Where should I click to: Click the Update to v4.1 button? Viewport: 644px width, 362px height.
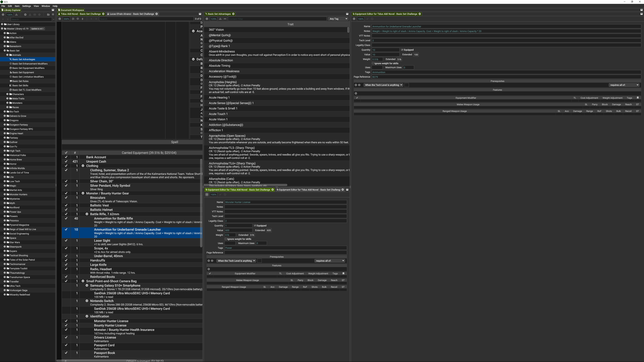(x=37, y=29)
